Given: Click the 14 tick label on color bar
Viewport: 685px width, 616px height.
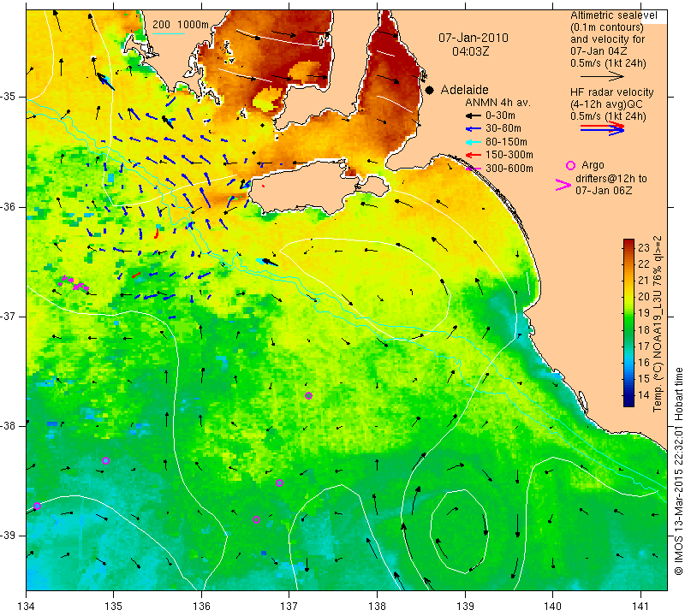Looking at the screenshot, I should tap(644, 395).
